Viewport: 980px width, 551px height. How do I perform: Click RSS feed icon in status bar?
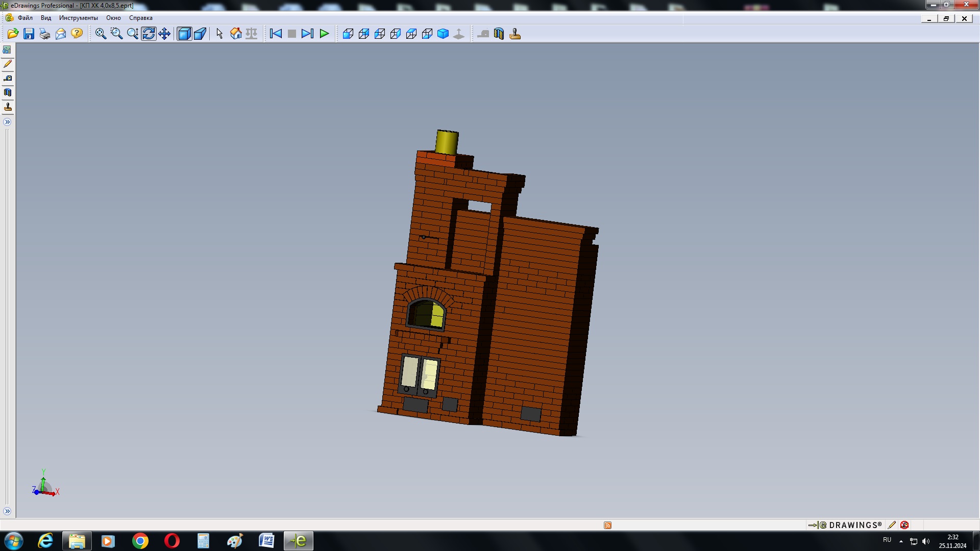coord(607,525)
